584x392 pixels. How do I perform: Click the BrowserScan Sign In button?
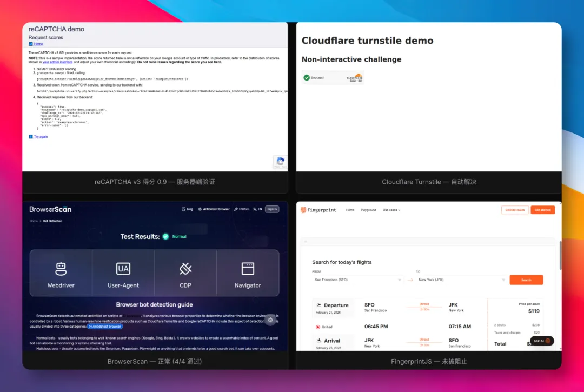coord(272,209)
